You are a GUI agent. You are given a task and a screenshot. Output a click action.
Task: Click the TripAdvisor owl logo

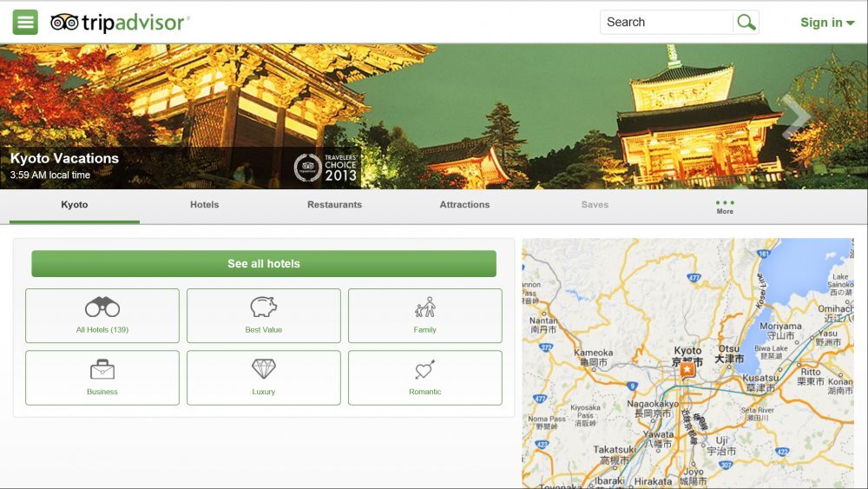65,23
